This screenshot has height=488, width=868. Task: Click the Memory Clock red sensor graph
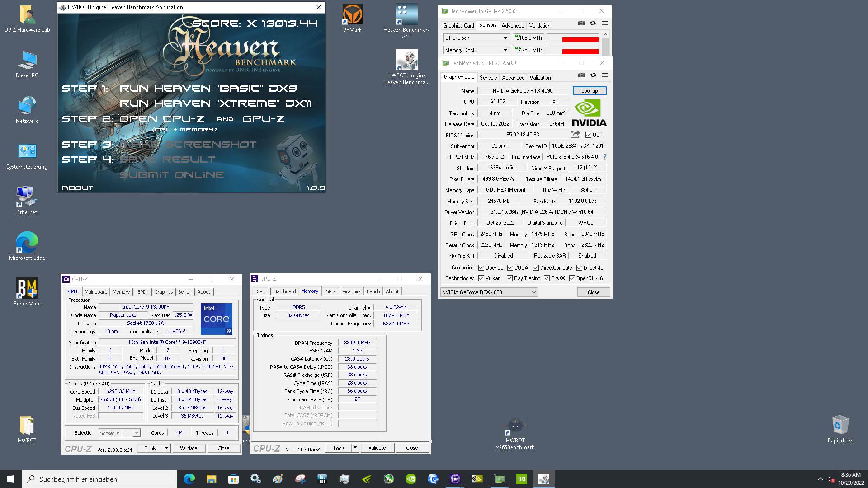(573, 51)
